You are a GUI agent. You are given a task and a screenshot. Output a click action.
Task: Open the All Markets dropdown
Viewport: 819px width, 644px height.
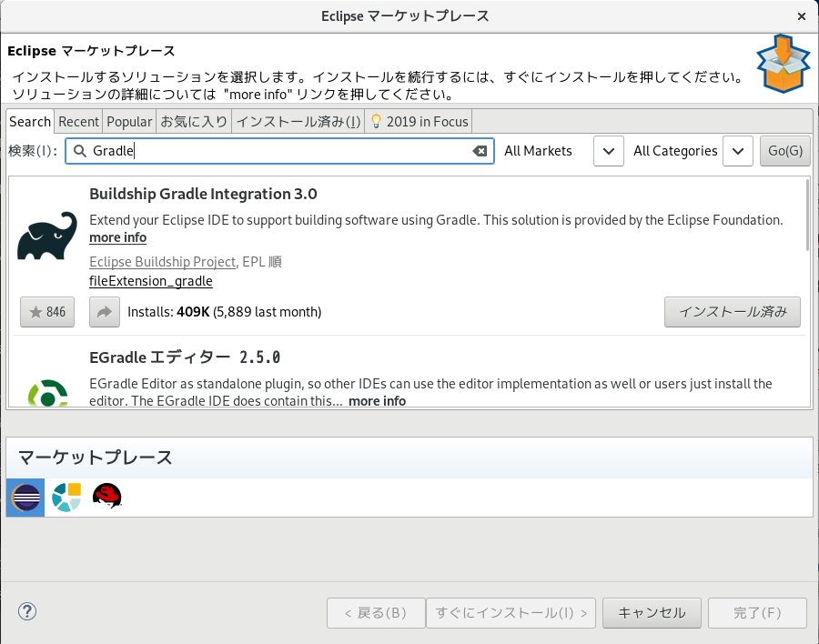click(x=609, y=151)
